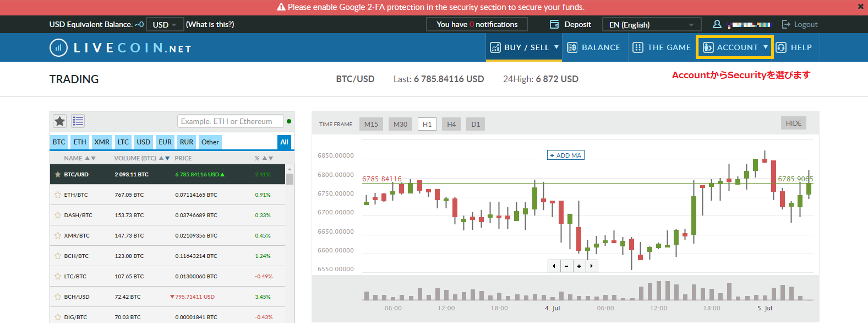Click the Balance menu icon

click(x=572, y=47)
